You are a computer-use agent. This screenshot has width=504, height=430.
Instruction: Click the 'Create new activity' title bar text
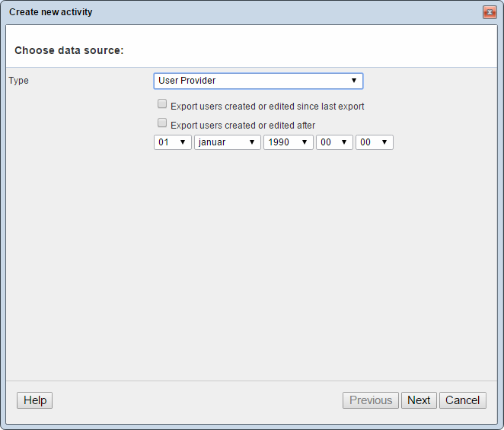pos(51,12)
